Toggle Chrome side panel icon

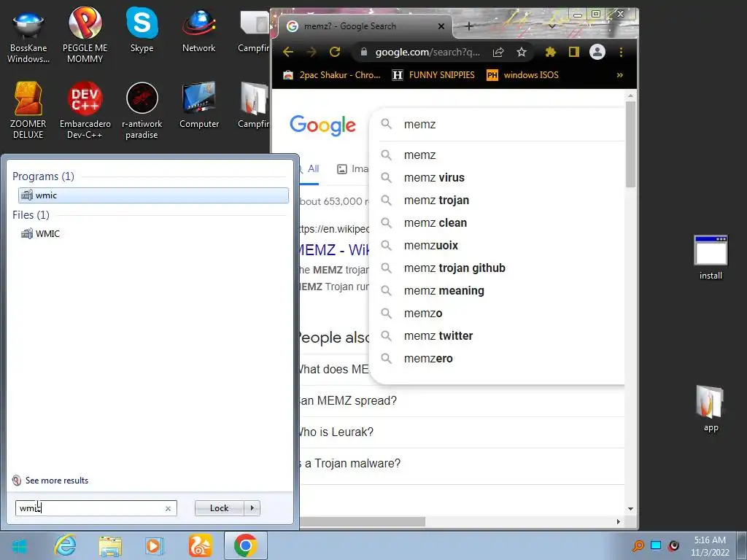[574, 52]
